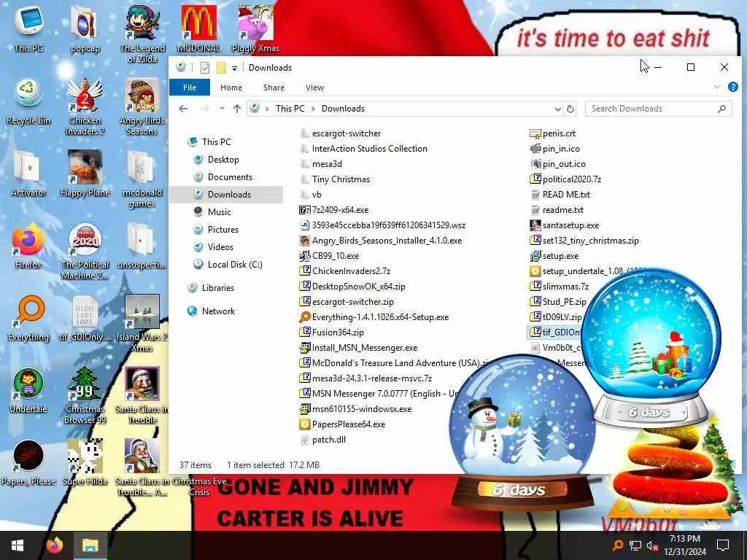
Task: Open the notification center
Action: (723, 545)
